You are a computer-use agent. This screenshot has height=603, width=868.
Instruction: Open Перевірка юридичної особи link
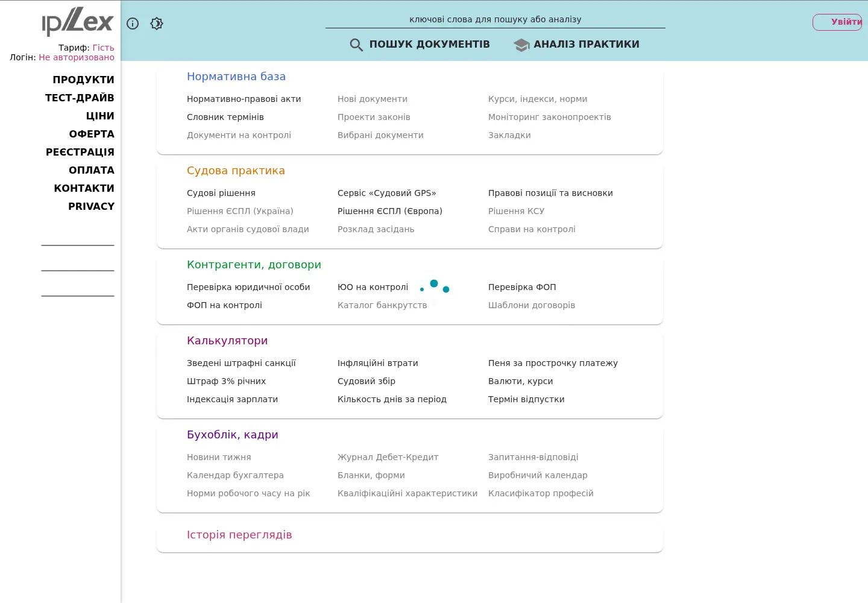click(x=248, y=287)
